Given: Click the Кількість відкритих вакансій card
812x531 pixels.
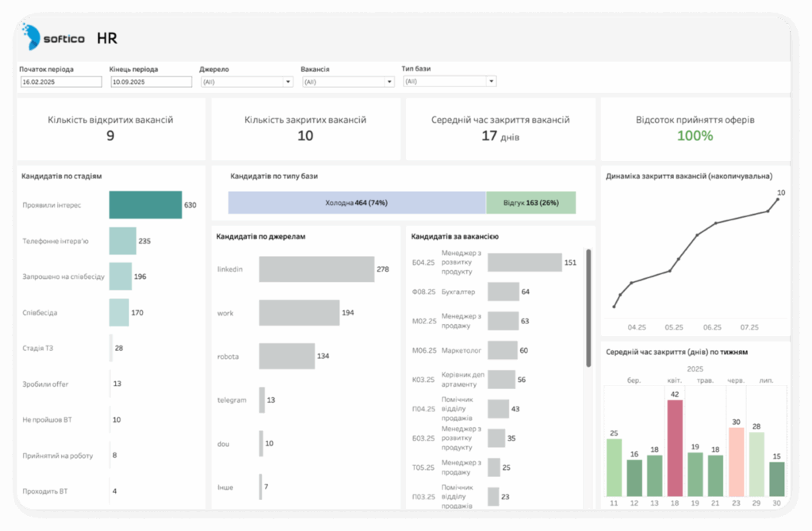Looking at the screenshot, I should 110,128.
